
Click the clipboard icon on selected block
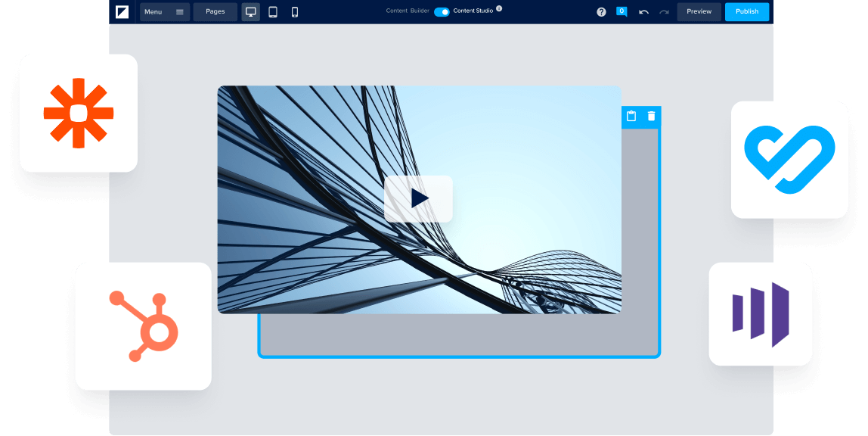[631, 117]
